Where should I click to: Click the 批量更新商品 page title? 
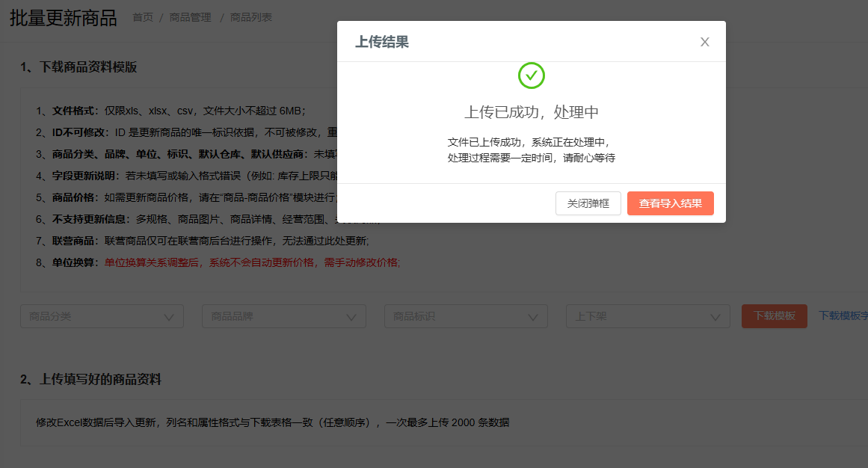(63, 18)
